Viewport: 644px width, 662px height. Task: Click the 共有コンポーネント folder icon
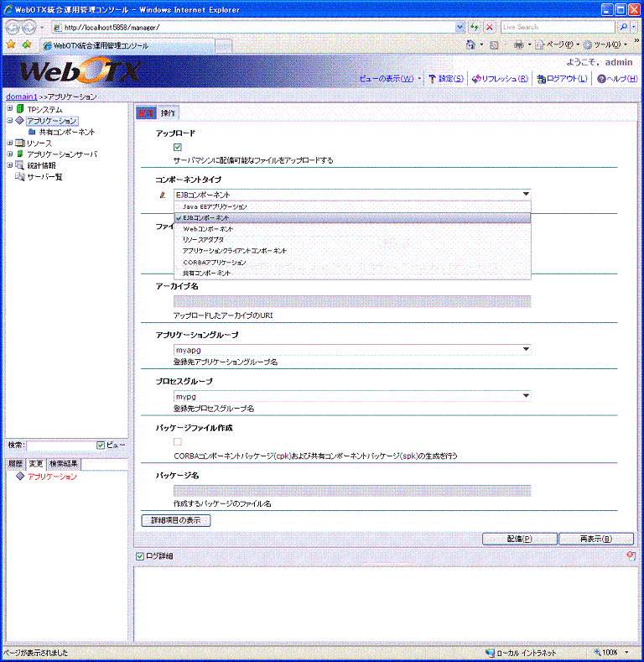point(32,132)
